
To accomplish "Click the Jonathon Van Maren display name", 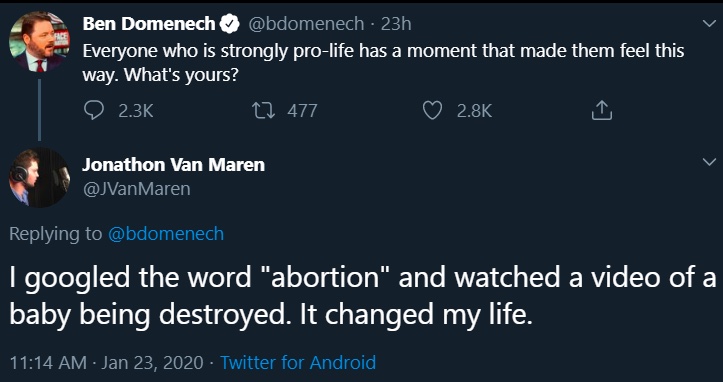I will [174, 165].
